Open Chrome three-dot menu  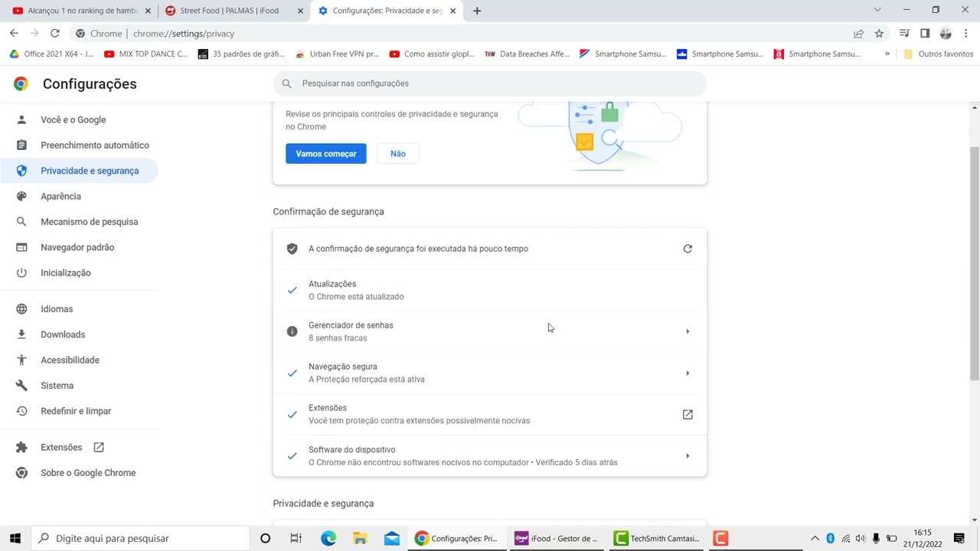966,34
